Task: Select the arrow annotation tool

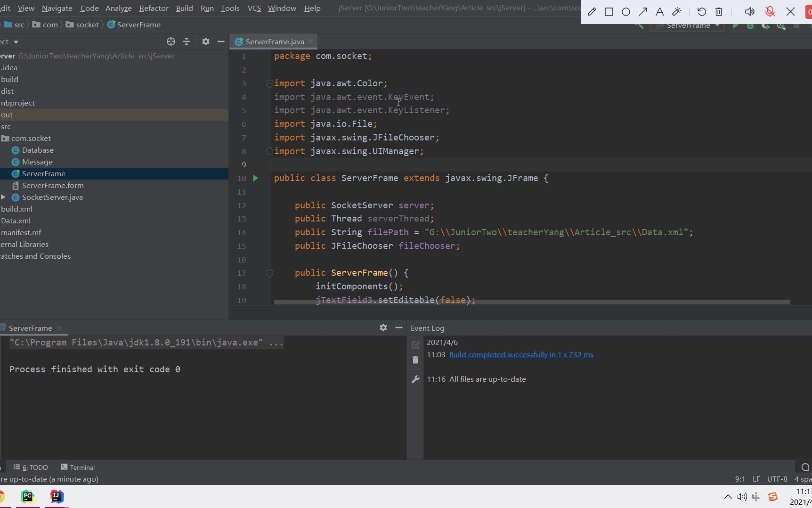Action: coord(643,12)
